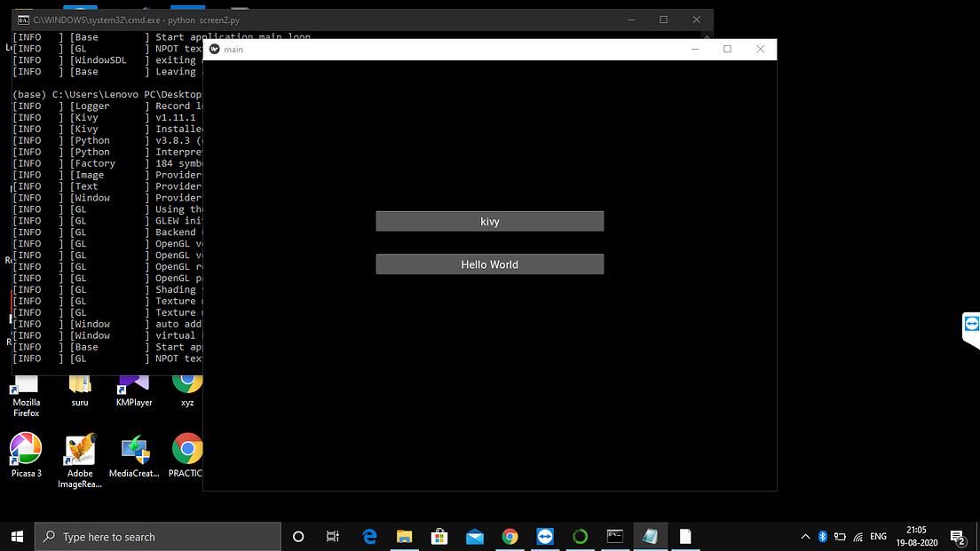Open Google Chrome from the taskbar

coord(509,536)
